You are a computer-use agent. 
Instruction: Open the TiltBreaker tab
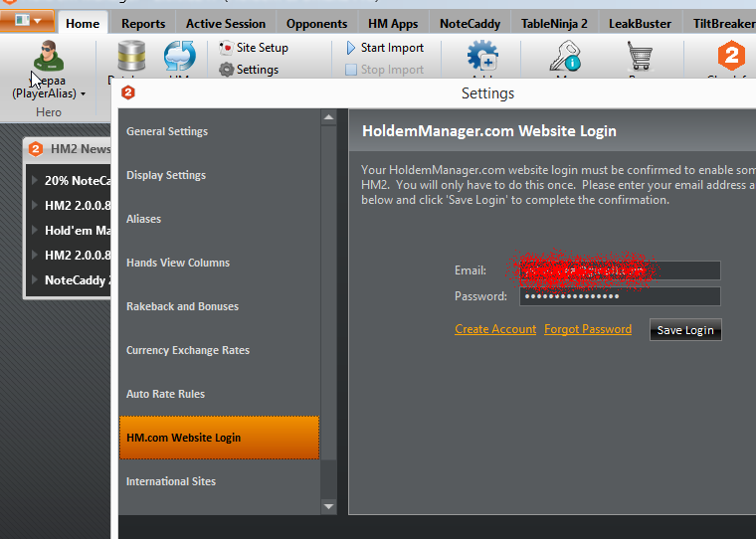[x=723, y=23]
